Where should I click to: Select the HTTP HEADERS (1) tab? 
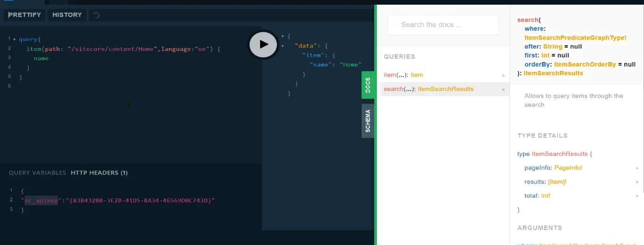[x=99, y=173]
